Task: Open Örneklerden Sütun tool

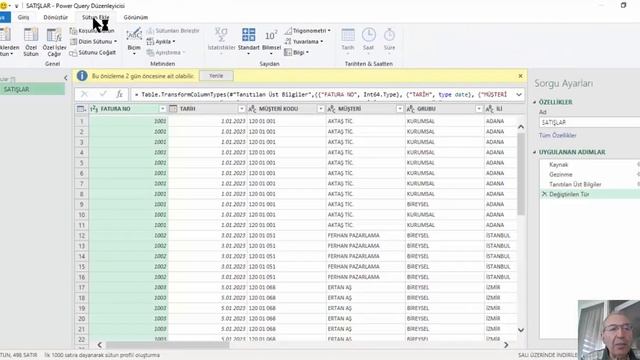Action: (x=7, y=42)
